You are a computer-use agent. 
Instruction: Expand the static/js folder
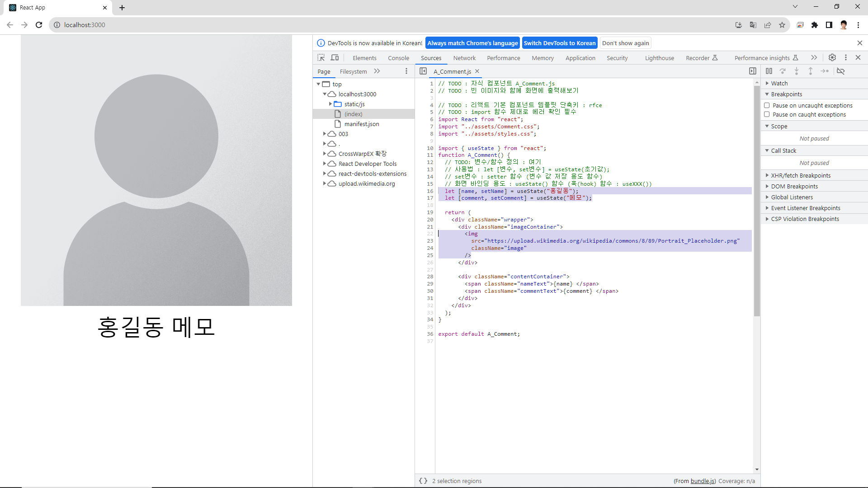[330, 104]
